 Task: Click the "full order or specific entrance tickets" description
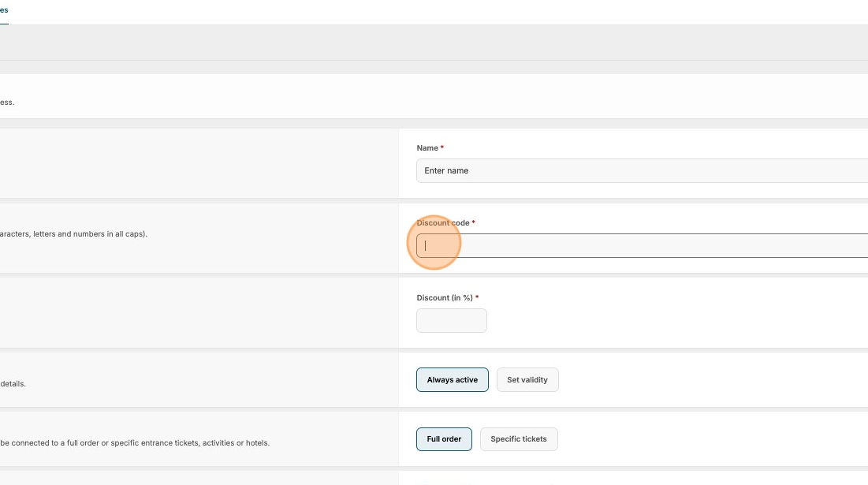point(134,443)
